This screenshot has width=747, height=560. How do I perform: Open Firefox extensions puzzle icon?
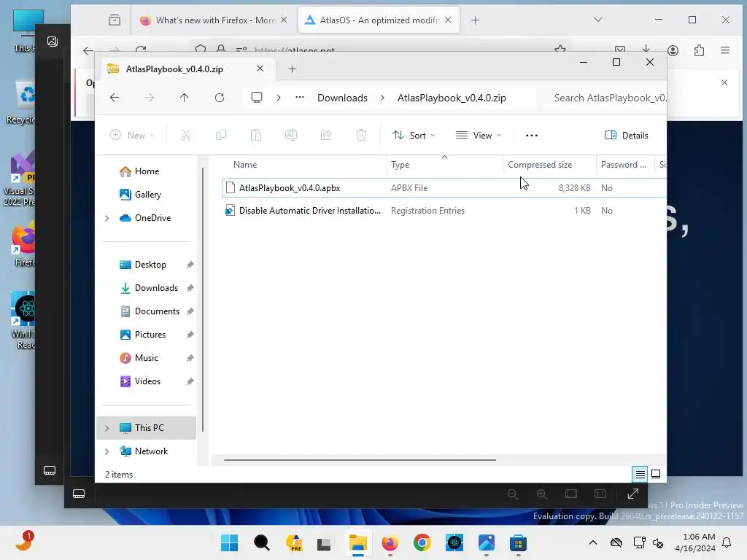click(699, 50)
